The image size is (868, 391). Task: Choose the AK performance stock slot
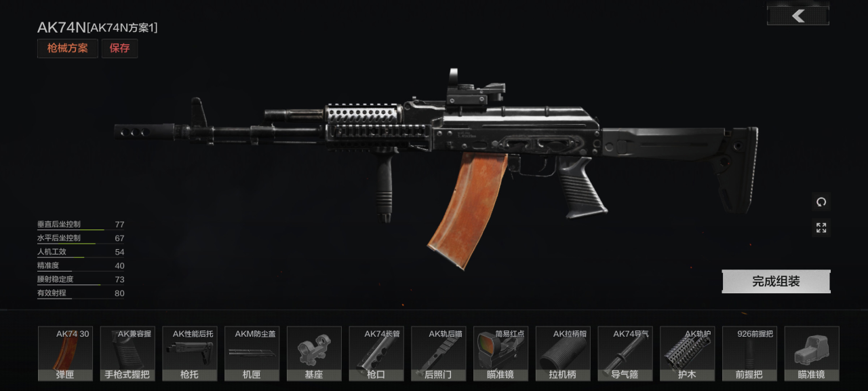[190, 354]
